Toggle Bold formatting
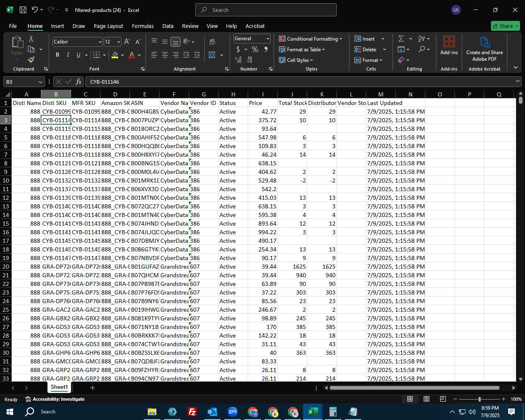525x420 pixels. [57, 55]
